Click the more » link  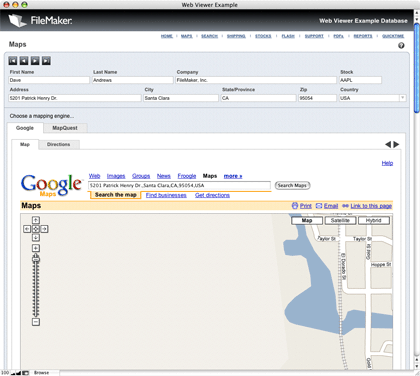pos(233,176)
